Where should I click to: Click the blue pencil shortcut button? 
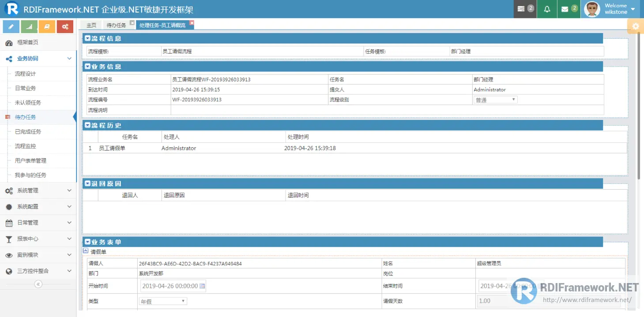11,26
